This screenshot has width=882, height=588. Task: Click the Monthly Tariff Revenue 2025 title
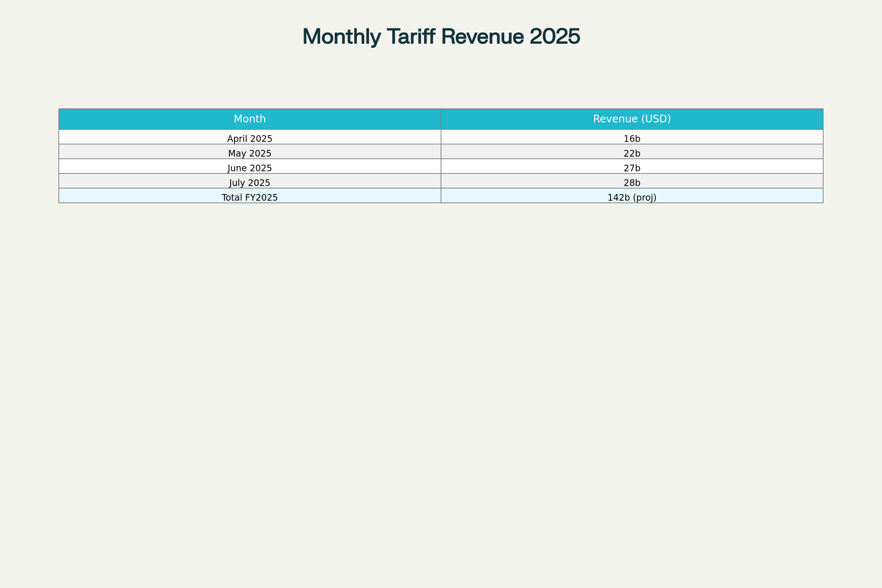(441, 37)
